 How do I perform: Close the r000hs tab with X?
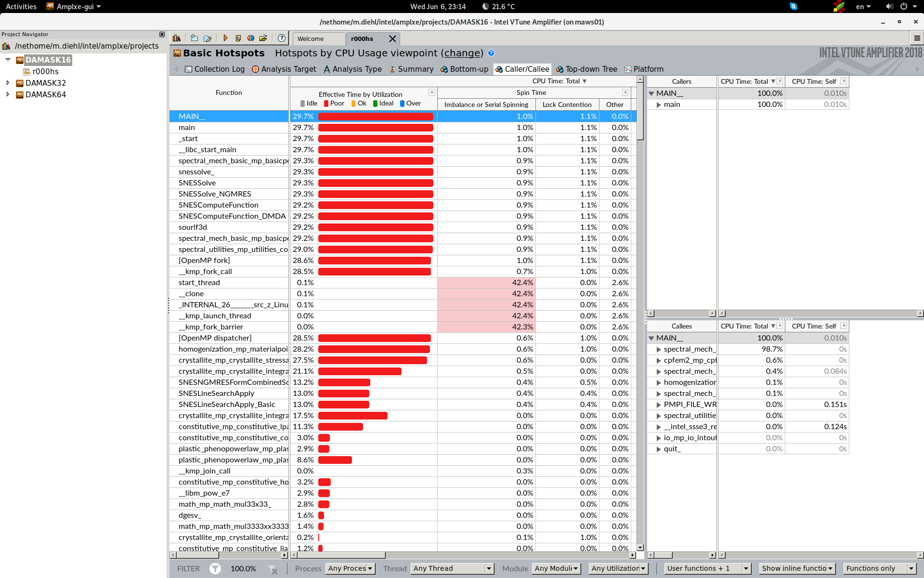coord(392,39)
